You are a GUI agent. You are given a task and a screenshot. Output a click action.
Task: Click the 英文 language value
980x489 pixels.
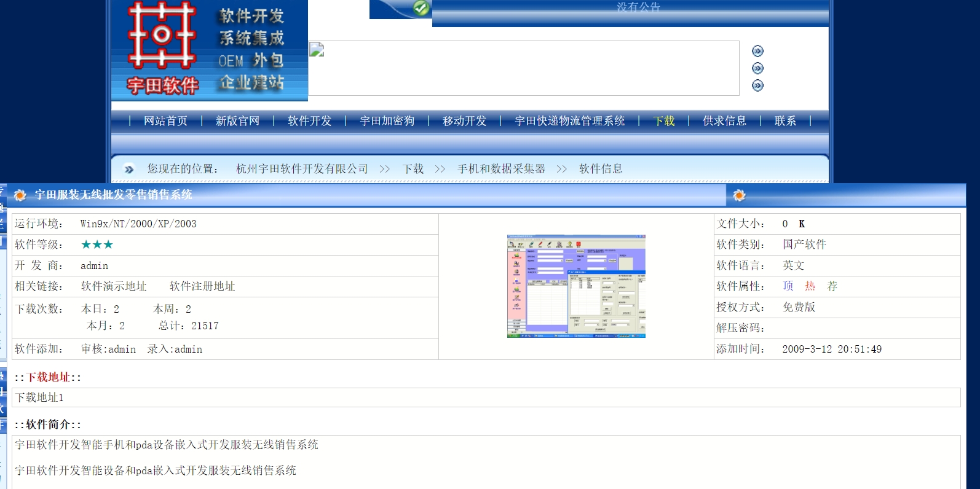[x=793, y=265]
